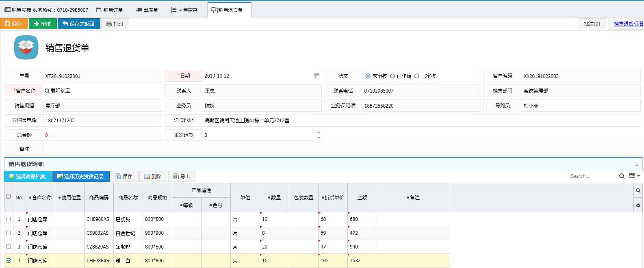The width and height of the screenshot is (644, 268).
Task: Collapse the 销售退货明细 section
Action: click(x=637, y=165)
